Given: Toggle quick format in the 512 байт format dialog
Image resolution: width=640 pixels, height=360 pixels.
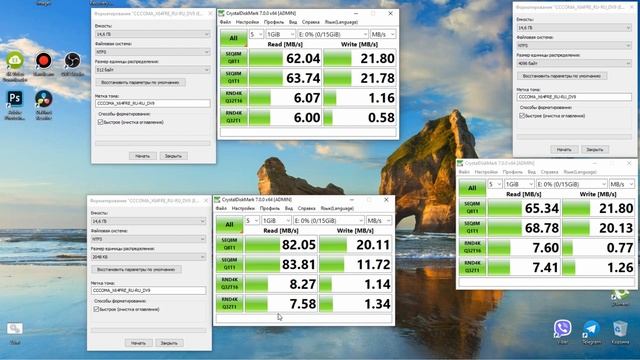Looking at the screenshot, I should pyautogui.click(x=100, y=122).
